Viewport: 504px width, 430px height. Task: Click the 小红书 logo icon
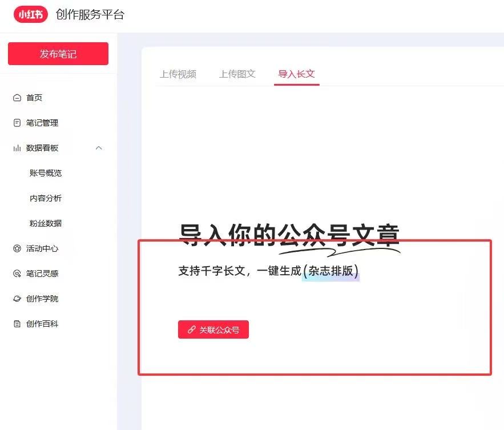tap(30, 14)
